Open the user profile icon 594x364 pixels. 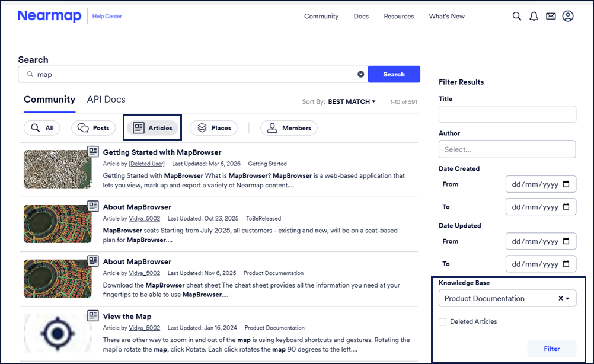tap(568, 16)
